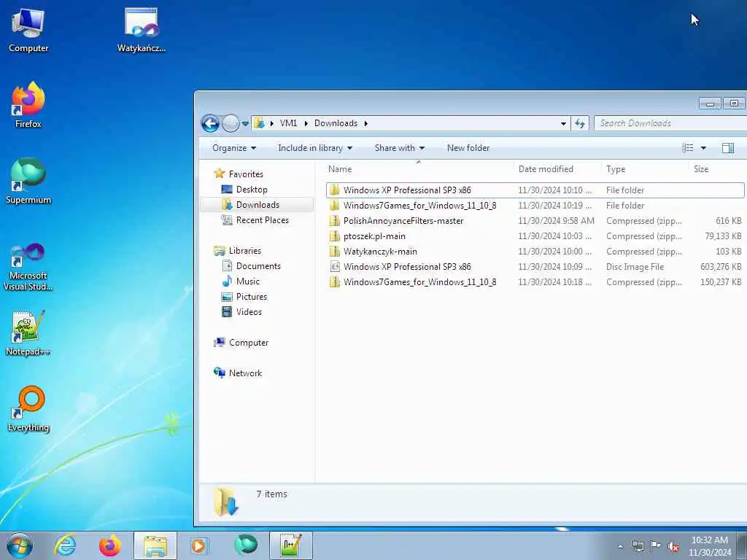Select the Windows7Games zip of 150,237 KB
747x560 pixels.
pyautogui.click(x=535, y=281)
